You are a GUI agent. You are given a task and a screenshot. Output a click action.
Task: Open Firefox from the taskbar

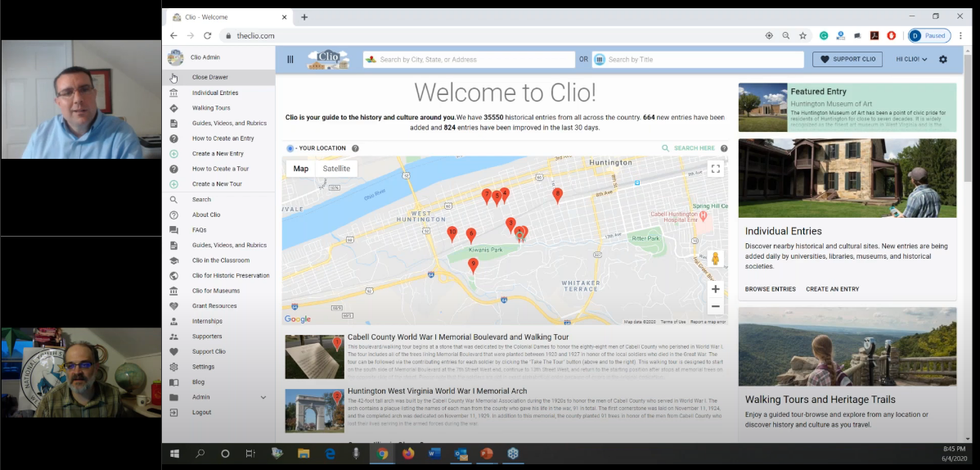408,454
